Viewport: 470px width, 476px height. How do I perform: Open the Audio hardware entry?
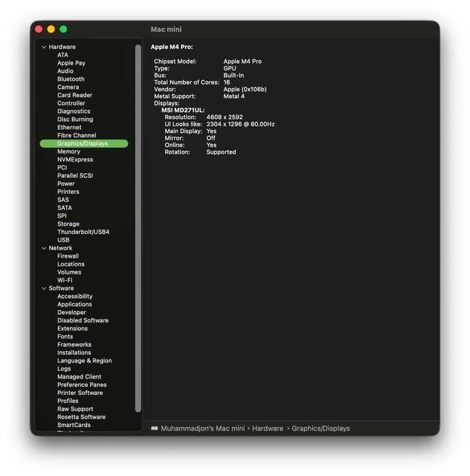tap(65, 71)
